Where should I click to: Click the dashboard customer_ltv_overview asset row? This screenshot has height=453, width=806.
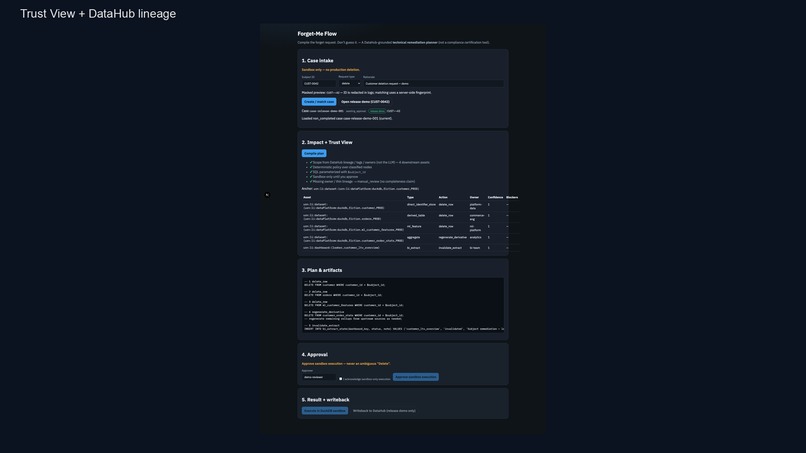341,248
